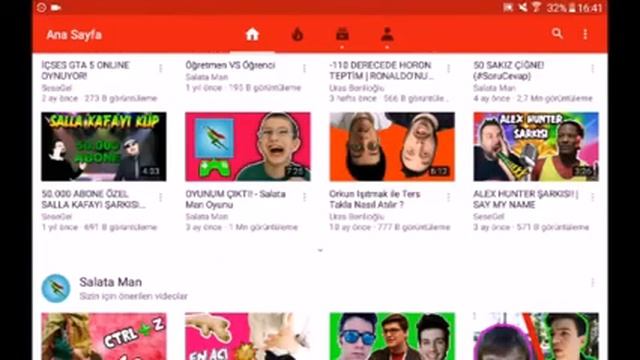Screen dimensions: 640x360
Task: Play the ALEX HUNTER ŞARKISI thumbnail
Action: (536, 147)
